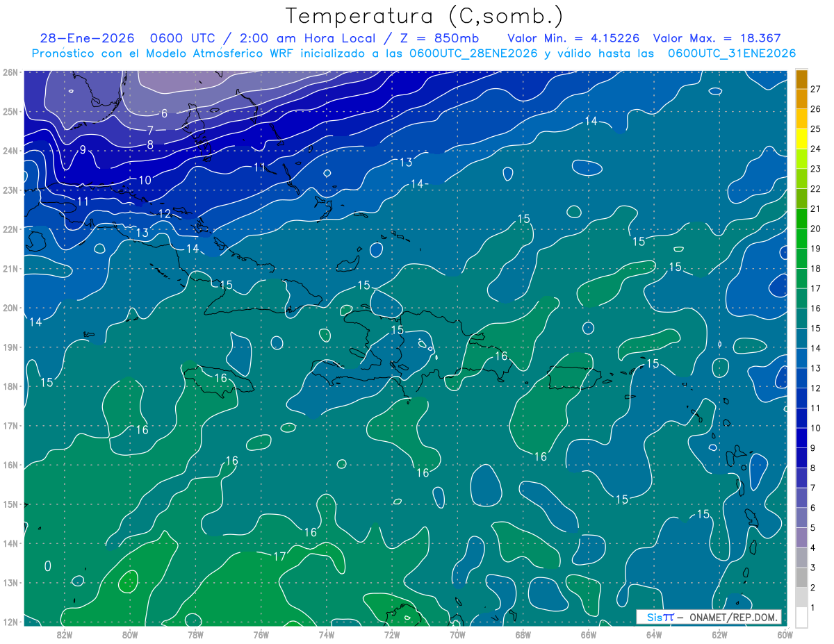Click the color scale value 26
This screenshot has width=834, height=644.
[815, 109]
